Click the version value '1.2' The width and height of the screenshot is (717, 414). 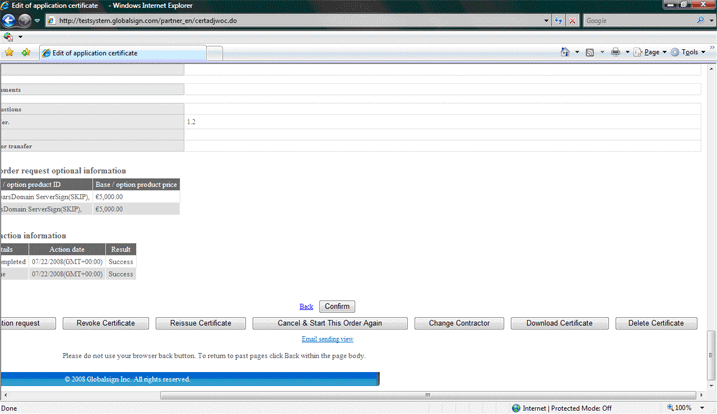(x=191, y=122)
